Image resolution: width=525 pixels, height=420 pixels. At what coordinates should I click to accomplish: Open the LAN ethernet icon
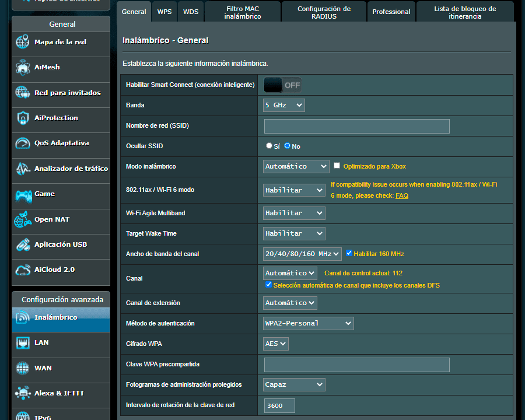(x=22, y=342)
